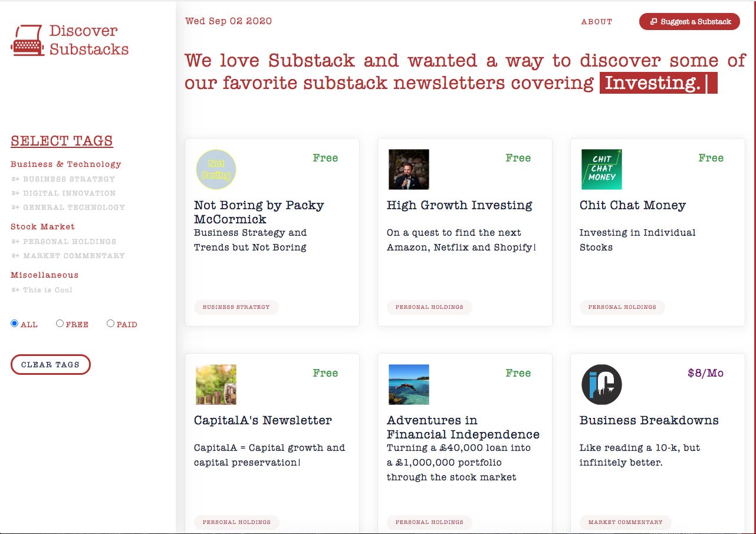
Task: Click the Adventures in Financial Independence beach image
Action: coord(409,385)
